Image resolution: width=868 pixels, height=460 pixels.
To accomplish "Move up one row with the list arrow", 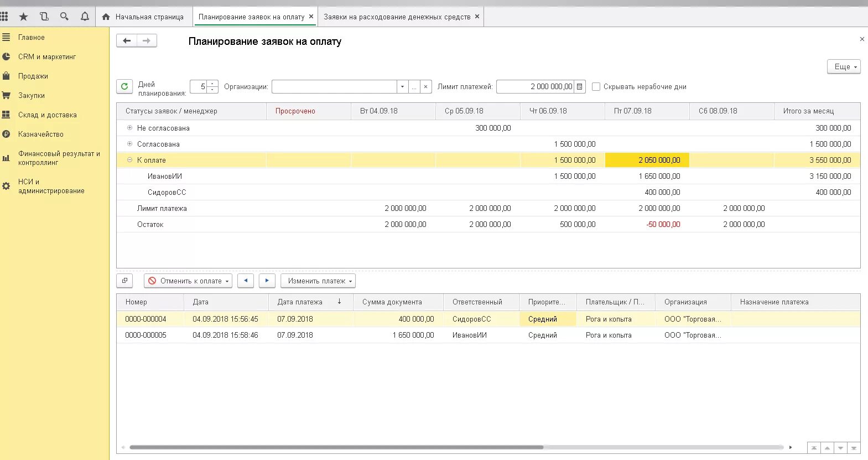I will (x=827, y=448).
